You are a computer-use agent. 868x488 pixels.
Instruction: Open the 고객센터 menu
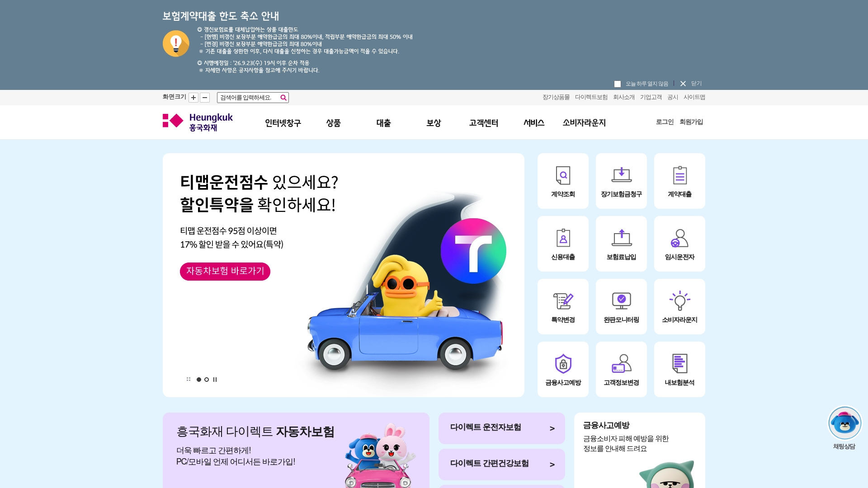pyautogui.click(x=484, y=123)
